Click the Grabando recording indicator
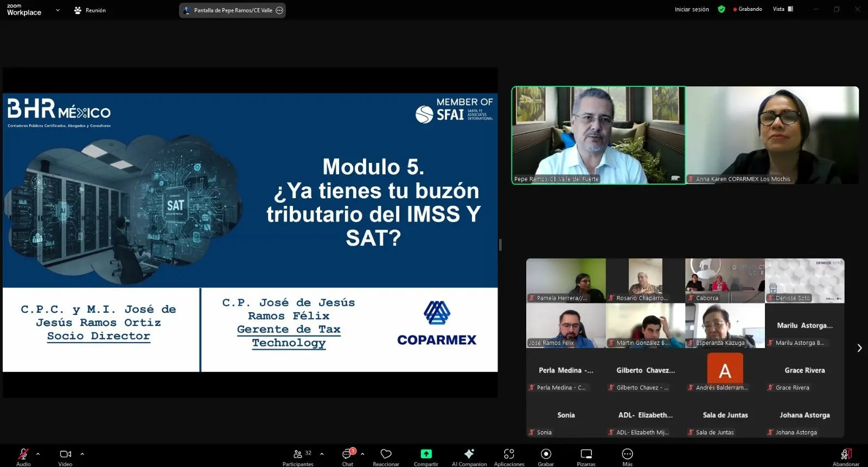 (748, 9)
